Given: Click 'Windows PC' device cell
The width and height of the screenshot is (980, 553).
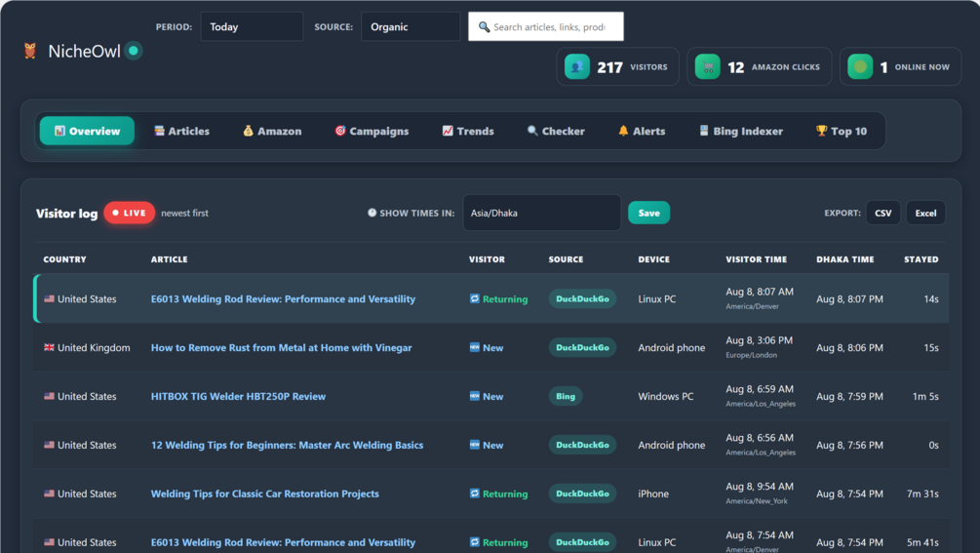Looking at the screenshot, I should click(666, 396).
